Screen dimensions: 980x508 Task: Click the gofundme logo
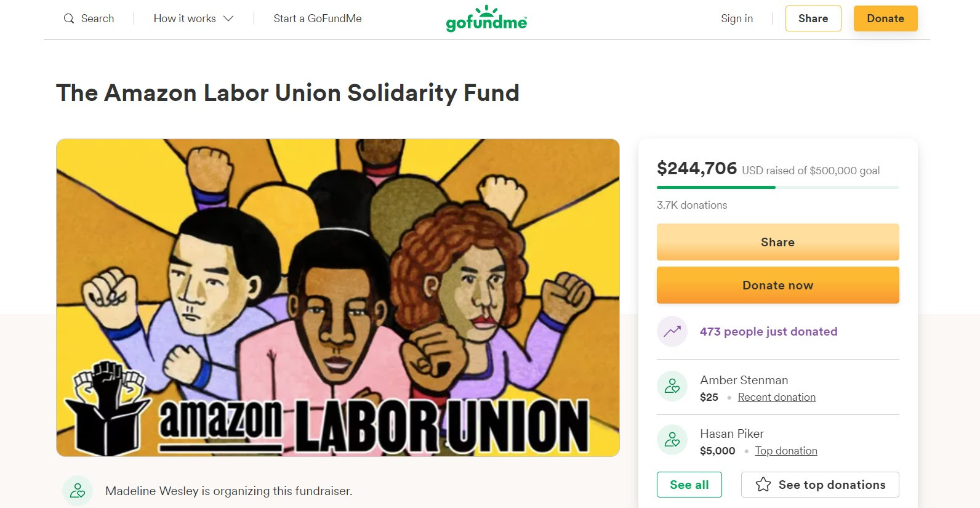(x=486, y=18)
